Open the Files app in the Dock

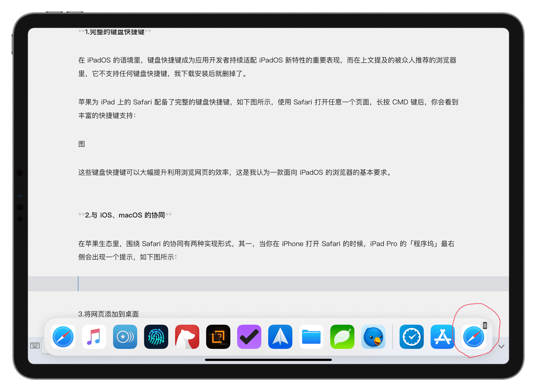[x=311, y=337]
